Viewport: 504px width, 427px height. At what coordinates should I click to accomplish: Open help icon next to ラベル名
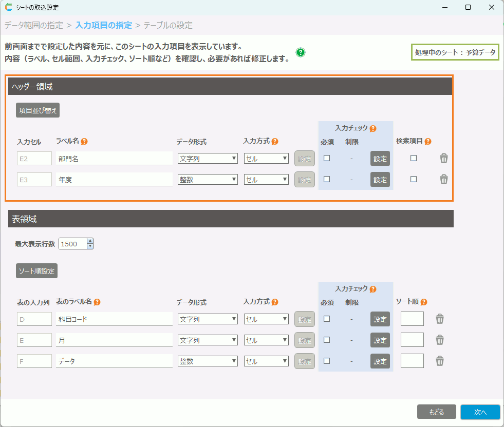click(x=84, y=142)
